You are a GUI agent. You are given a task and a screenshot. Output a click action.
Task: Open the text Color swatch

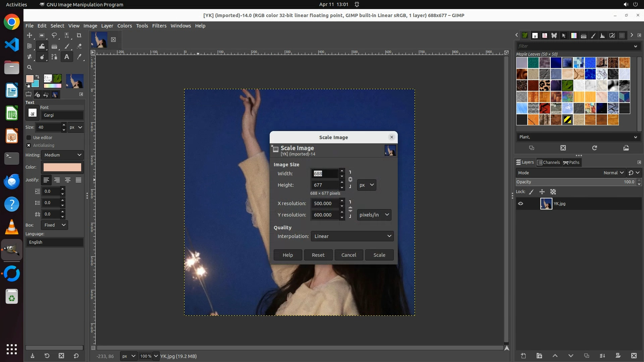pyautogui.click(x=62, y=167)
